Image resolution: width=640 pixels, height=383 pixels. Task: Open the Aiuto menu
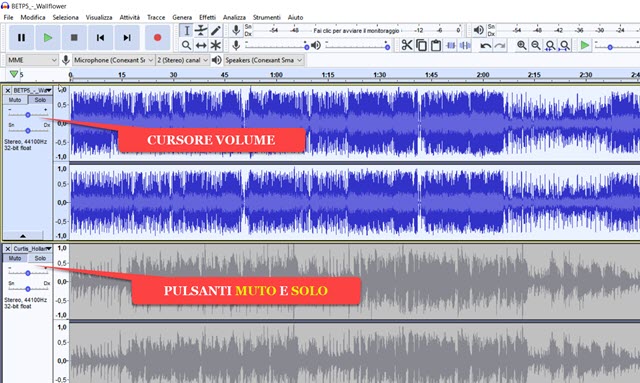click(295, 17)
